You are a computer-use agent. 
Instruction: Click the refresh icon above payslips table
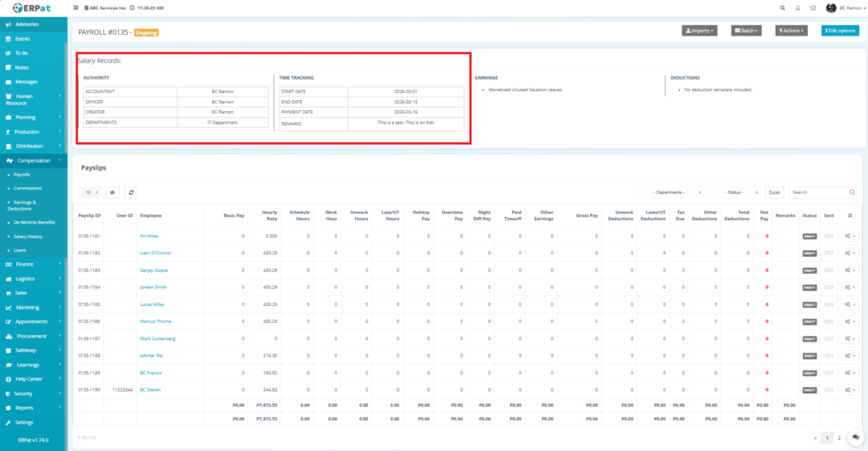pyautogui.click(x=131, y=192)
